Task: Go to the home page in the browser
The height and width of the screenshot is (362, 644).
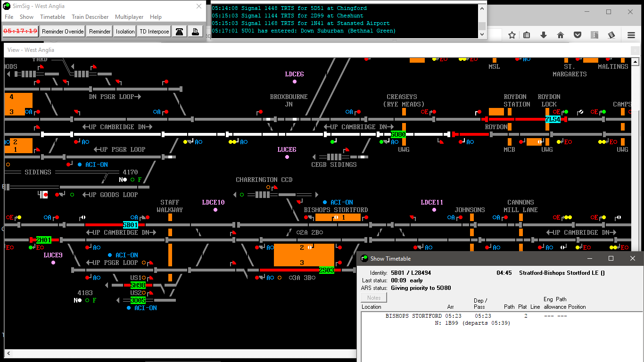Action: pyautogui.click(x=561, y=35)
